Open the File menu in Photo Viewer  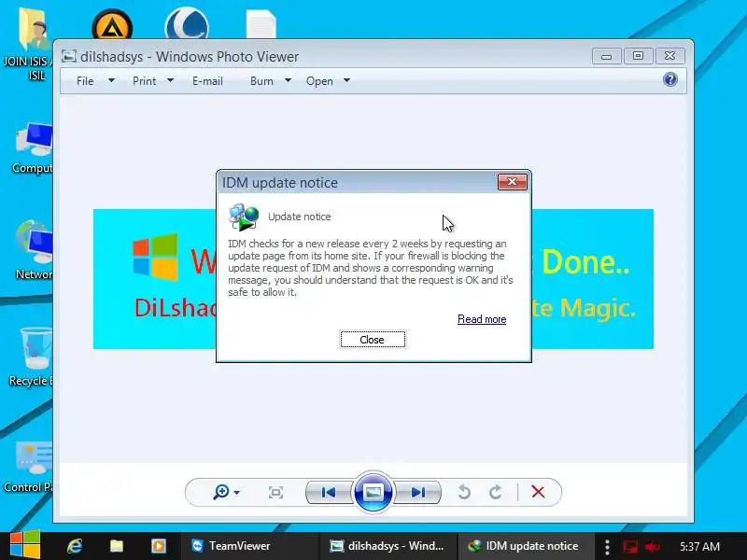tap(85, 81)
